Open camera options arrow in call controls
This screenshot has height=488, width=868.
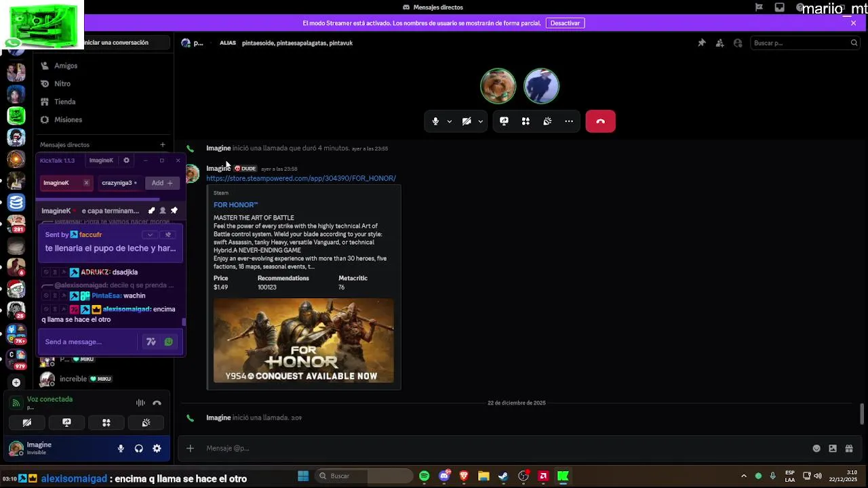click(x=480, y=122)
